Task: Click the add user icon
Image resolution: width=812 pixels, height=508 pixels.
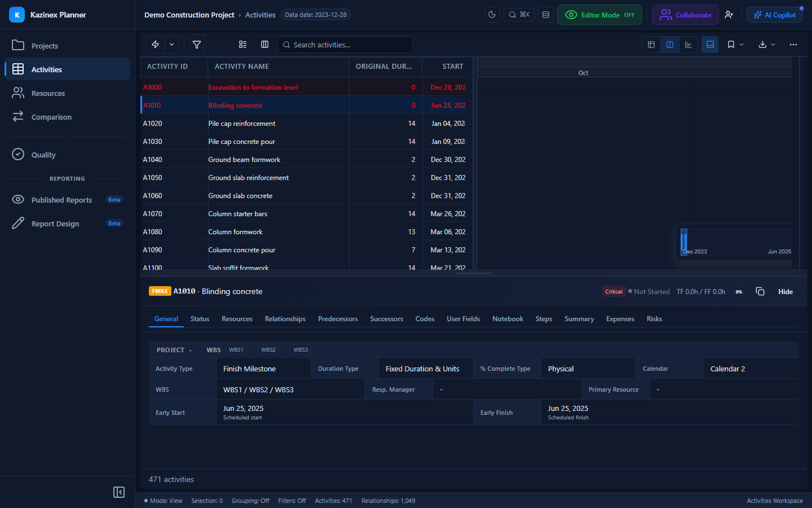Action: (729, 15)
